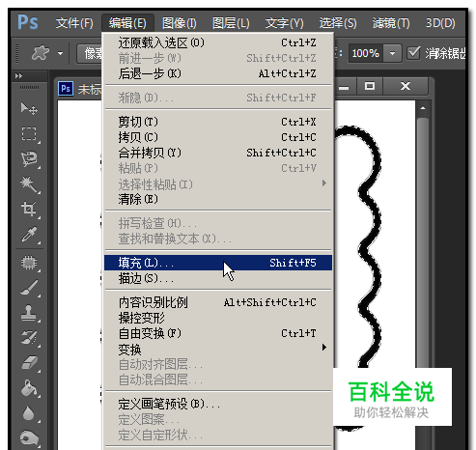Screen dimensions: 476x450
Task: Select the Rectangular Marquee tool
Action: tap(29, 133)
